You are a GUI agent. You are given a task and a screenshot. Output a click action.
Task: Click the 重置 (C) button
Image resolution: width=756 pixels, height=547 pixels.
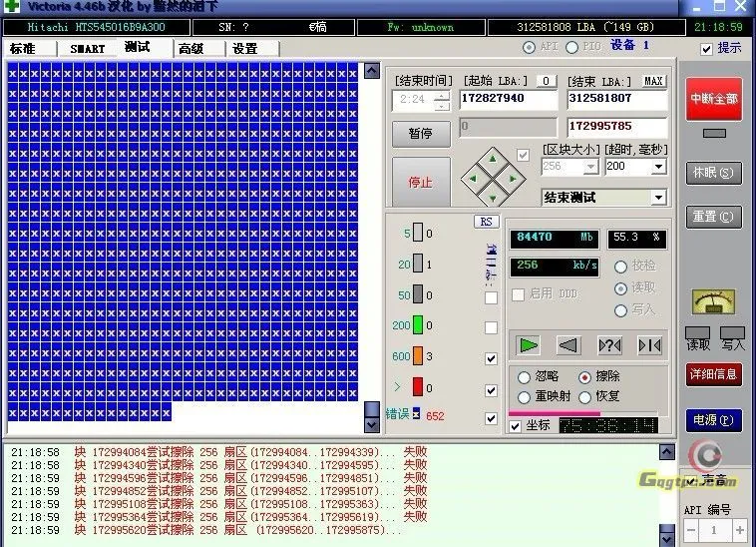(x=713, y=217)
